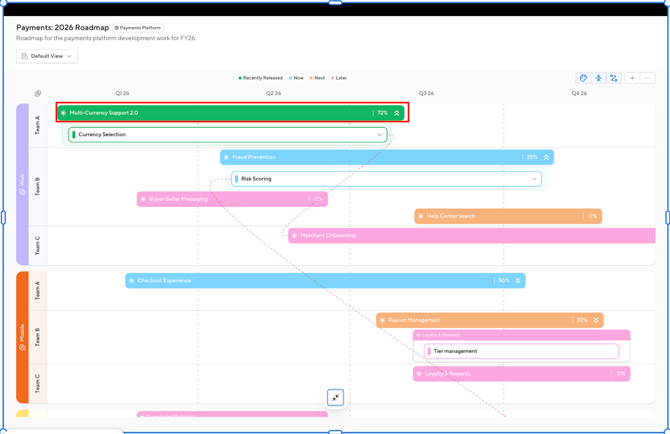
Task: Click the Later legend entry
Action: click(339, 78)
